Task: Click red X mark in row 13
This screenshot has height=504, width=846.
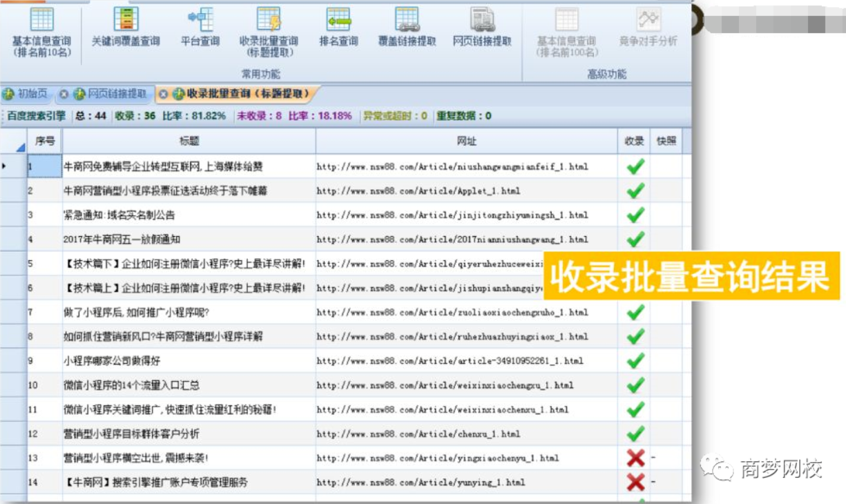Action: [x=635, y=458]
